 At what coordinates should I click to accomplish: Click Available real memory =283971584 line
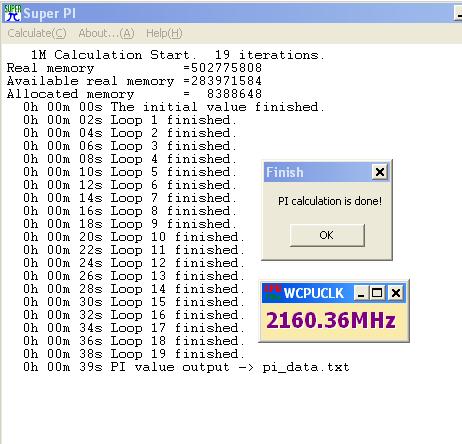coord(134,81)
